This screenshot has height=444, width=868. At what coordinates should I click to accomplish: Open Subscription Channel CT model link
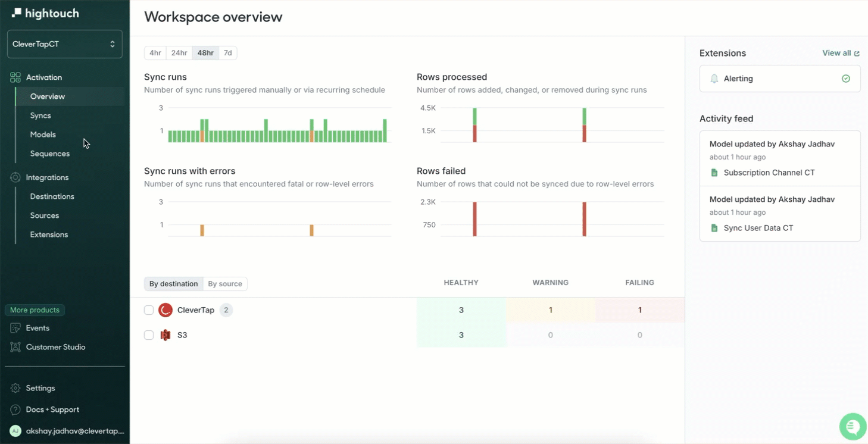click(769, 173)
